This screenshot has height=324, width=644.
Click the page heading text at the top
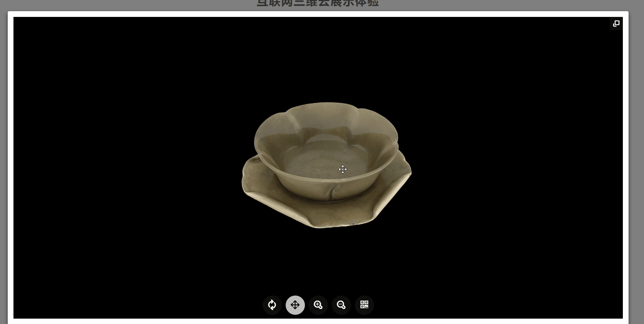[x=318, y=3]
